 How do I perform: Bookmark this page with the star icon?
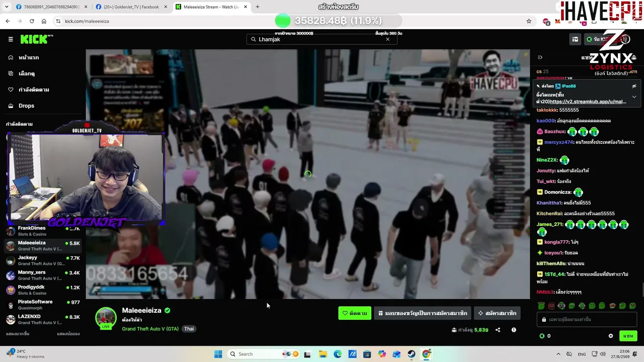point(529,21)
